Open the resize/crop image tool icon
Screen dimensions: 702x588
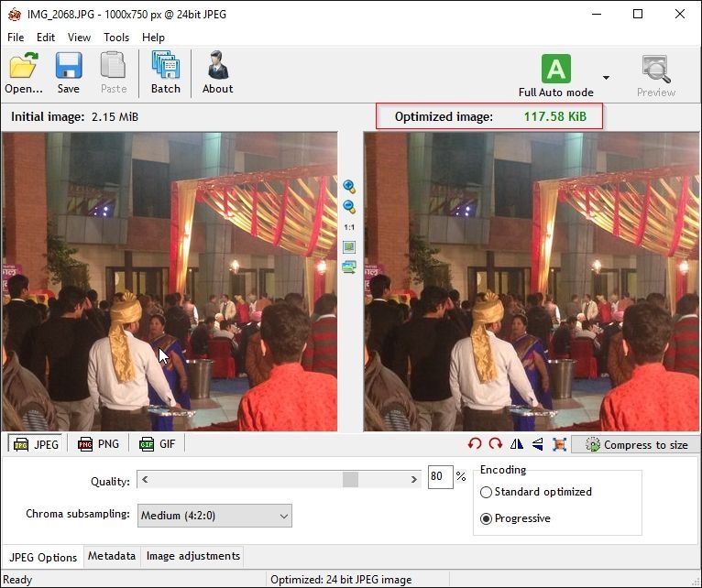[x=559, y=444]
